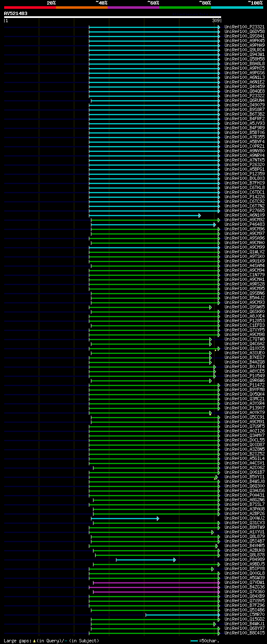267x644 pixels.
Task: Click the label UniRef100_B8A8L8
Action: 244,63
